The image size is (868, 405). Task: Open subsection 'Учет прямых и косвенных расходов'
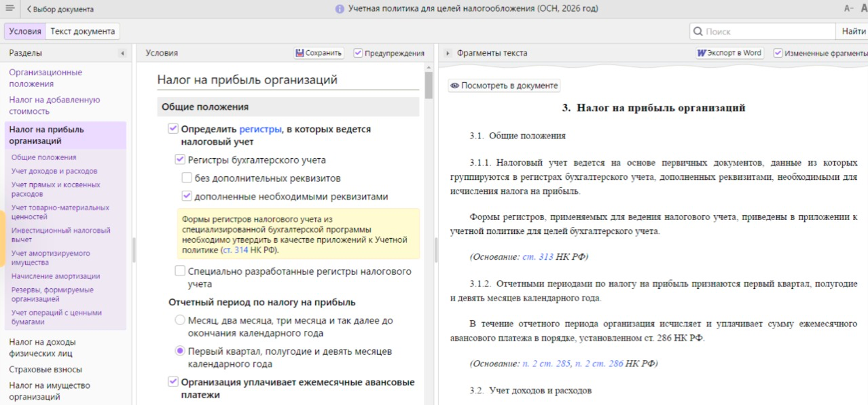pyautogui.click(x=56, y=189)
